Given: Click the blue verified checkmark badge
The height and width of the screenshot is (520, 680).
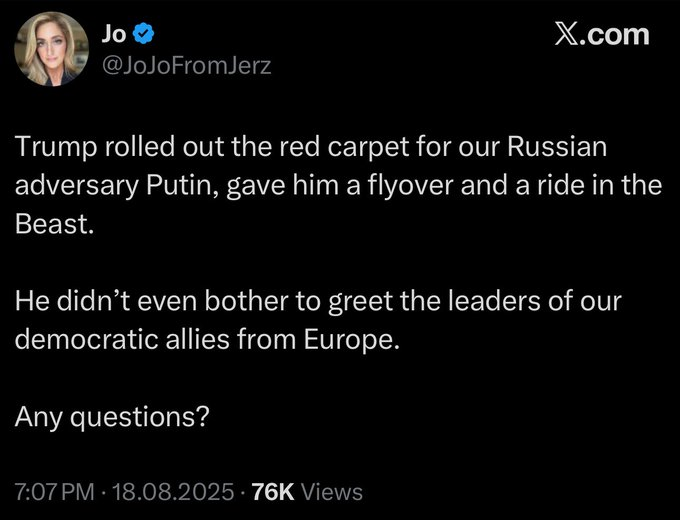Looking at the screenshot, I should coord(144,34).
